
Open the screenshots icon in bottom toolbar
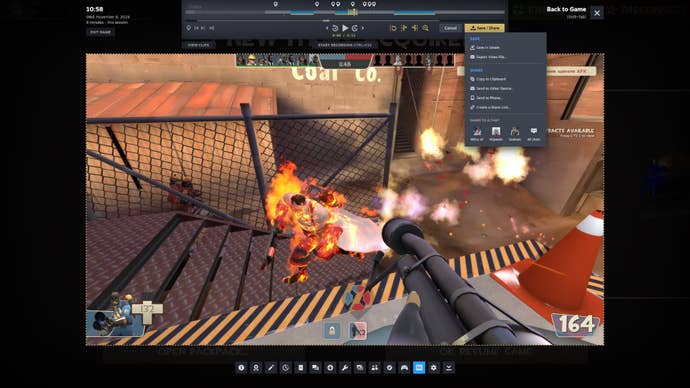pos(360,367)
